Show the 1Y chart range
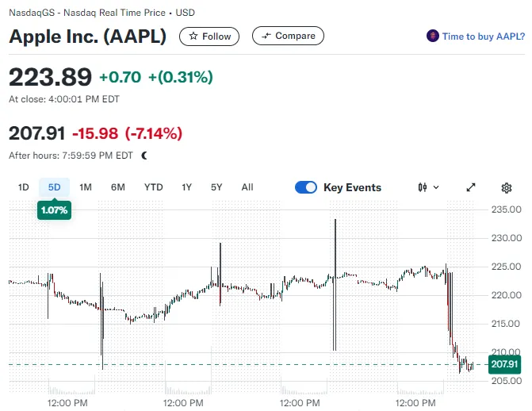Screen dimensions: 532x411 point(186,188)
